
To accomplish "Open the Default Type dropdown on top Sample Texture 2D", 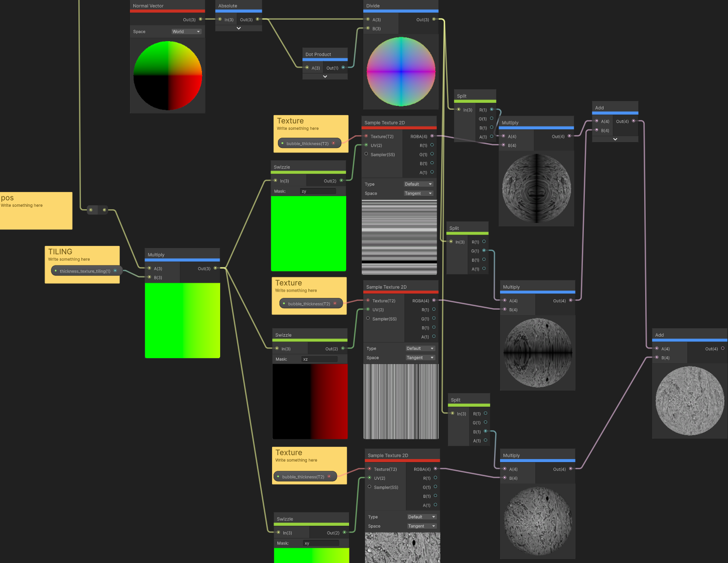I will (418, 184).
